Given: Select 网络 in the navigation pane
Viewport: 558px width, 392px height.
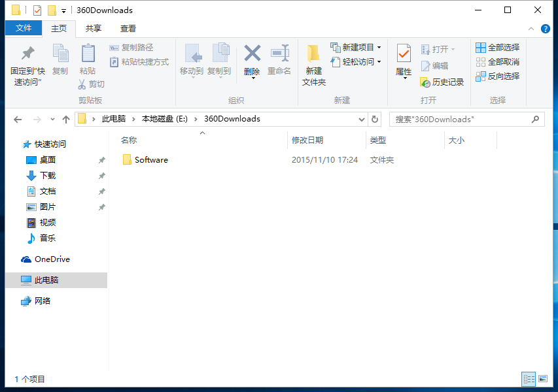Looking at the screenshot, I should [x=35, y=301].
